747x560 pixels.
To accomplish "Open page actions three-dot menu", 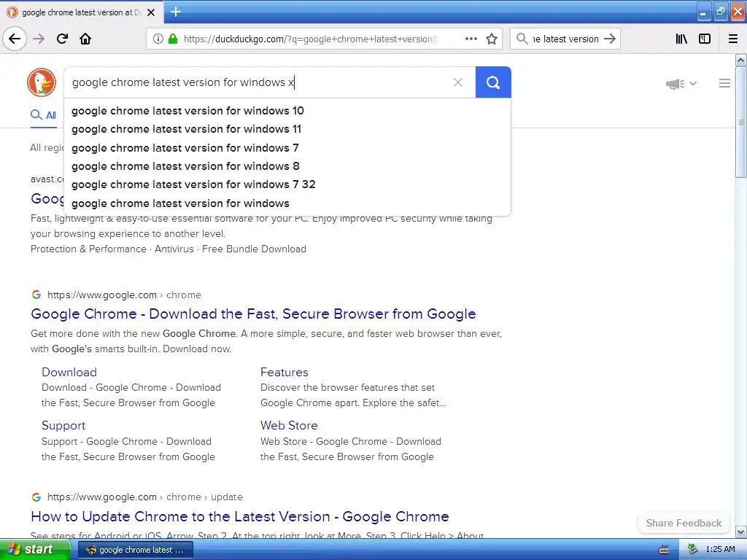I will (x=471, y=39).
